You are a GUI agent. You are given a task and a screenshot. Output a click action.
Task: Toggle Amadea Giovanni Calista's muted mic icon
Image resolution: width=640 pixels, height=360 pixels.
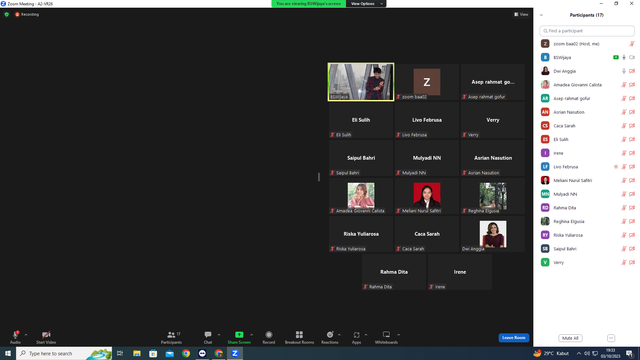coord(624,85)
